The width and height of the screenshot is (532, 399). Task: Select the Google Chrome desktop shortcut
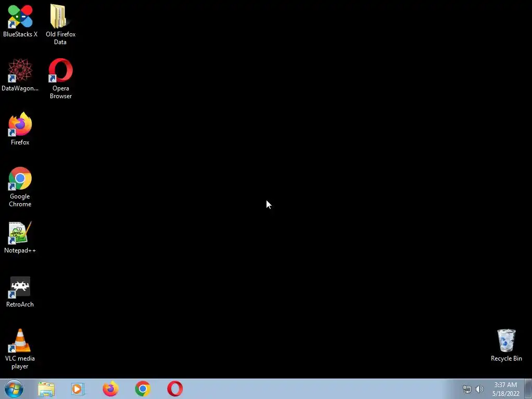click(x=20, y=187)
